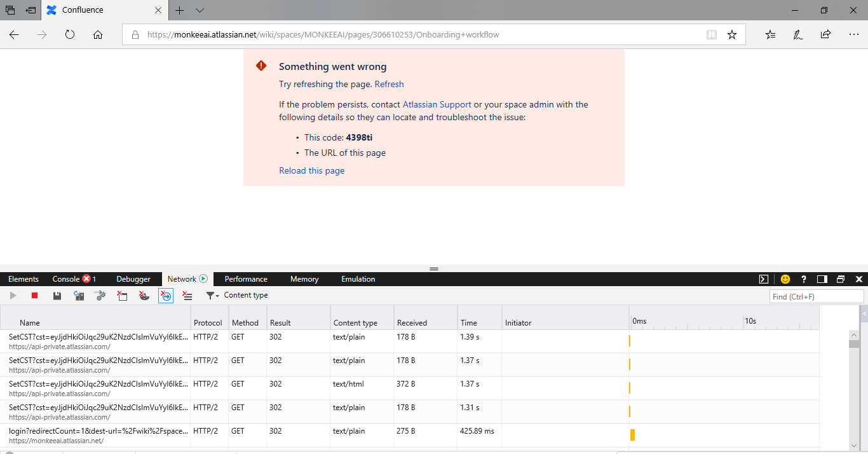This screenshot has height=454, width=868.
Task: Click the browser forward arrow
Action: 42,35
